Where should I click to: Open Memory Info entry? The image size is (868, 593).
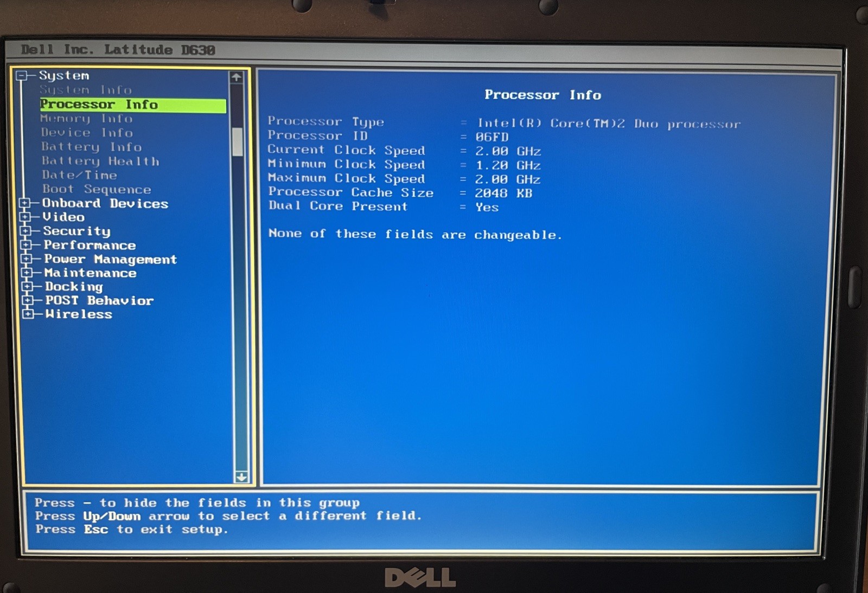(x=86, y=118)
